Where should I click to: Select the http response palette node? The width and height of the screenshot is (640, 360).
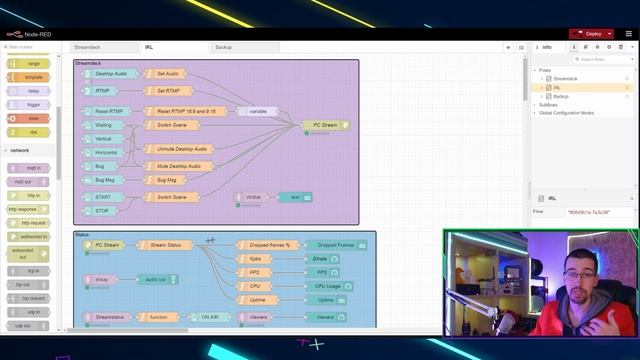click(28, 209)
